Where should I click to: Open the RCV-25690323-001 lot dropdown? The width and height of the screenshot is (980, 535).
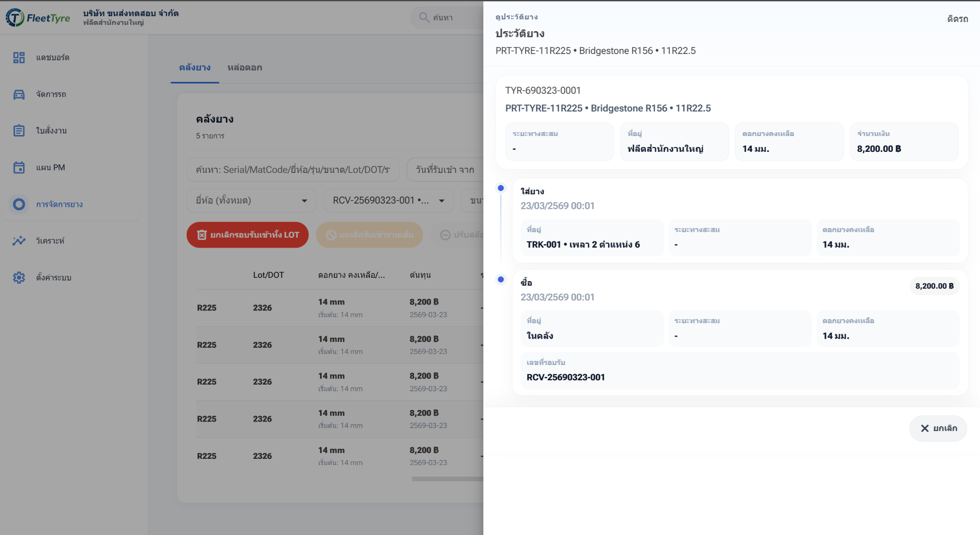[x=389, y=201]
